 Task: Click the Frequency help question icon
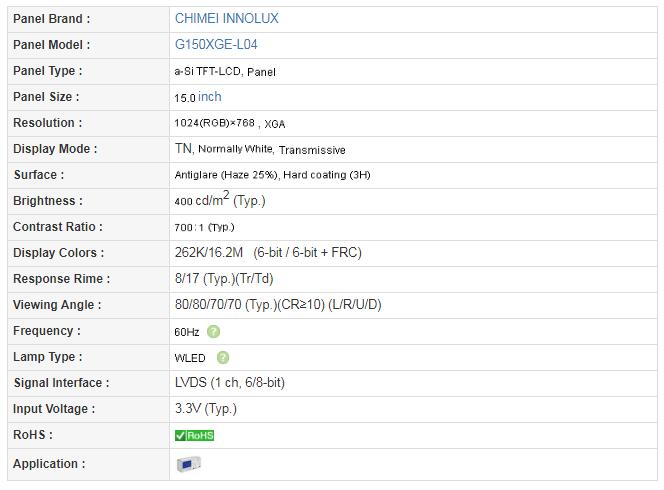pyautogui.click(x=213, y=332)
